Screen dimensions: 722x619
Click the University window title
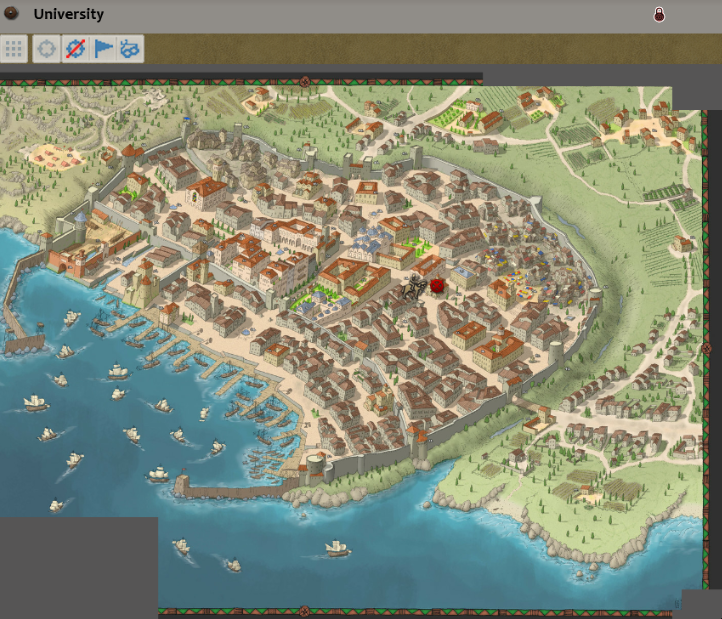click(x=68, y=15)
